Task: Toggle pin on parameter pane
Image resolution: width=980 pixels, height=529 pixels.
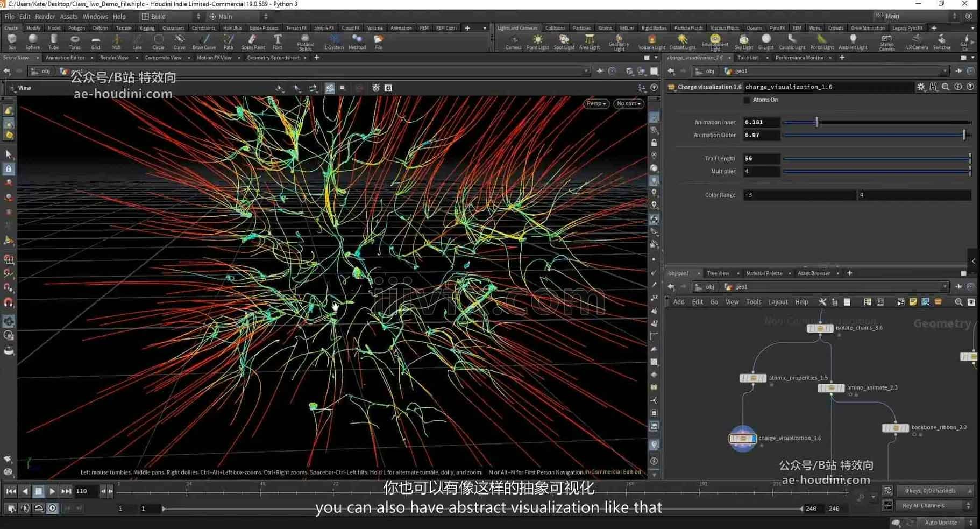Action: tap(959, 71)
